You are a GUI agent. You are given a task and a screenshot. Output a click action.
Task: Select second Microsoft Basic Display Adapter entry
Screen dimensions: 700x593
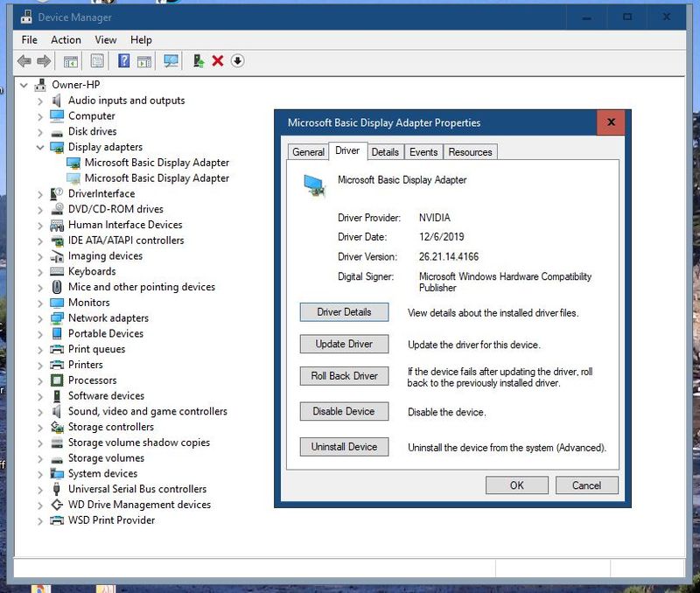point(157,178)
